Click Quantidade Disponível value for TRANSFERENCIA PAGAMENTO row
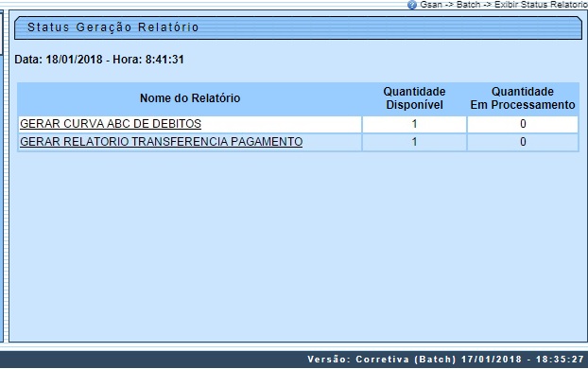The width and height of the screenshot is (588, 369). point(414,142)
